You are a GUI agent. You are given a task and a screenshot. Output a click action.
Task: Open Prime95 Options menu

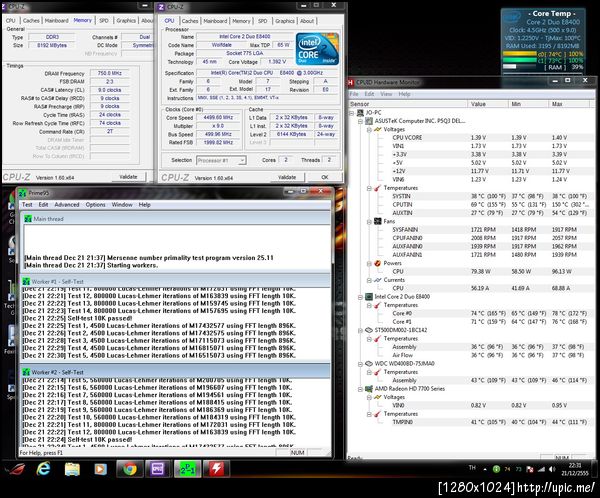tap(95, 205)
